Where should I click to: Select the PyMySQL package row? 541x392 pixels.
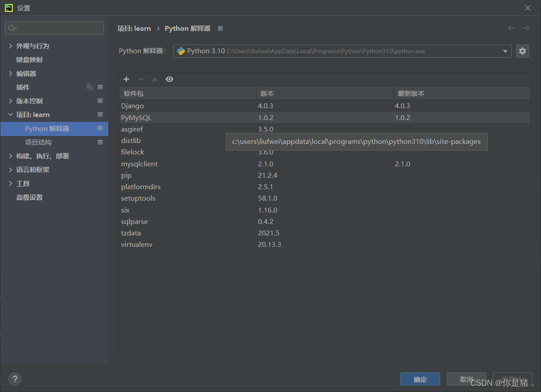point(325,117)
